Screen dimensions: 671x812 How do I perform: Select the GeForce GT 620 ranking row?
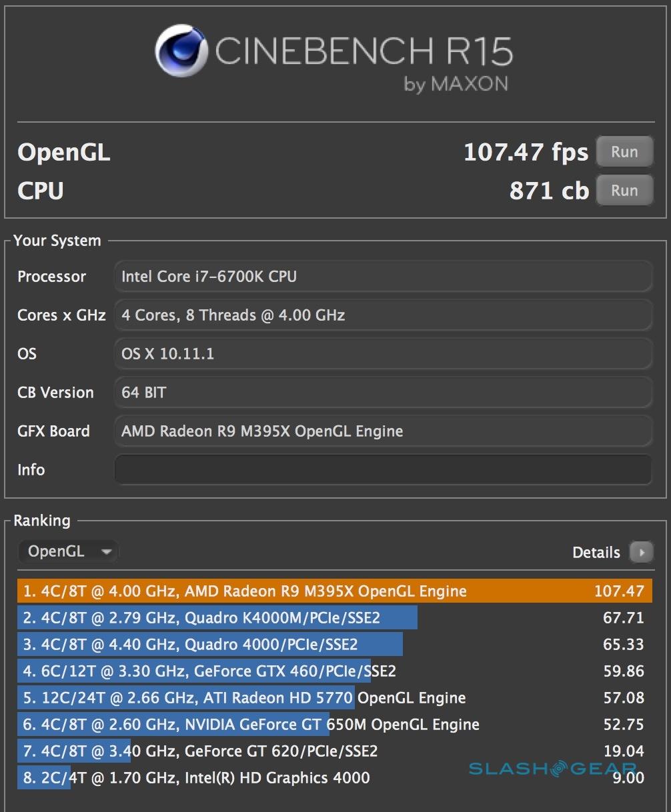pyautogui.click(x=334, y=751)
